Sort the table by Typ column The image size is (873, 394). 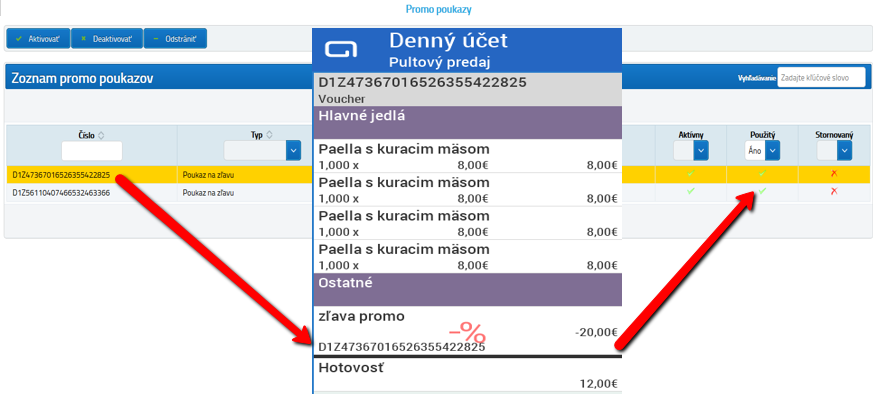click(269, 135)
